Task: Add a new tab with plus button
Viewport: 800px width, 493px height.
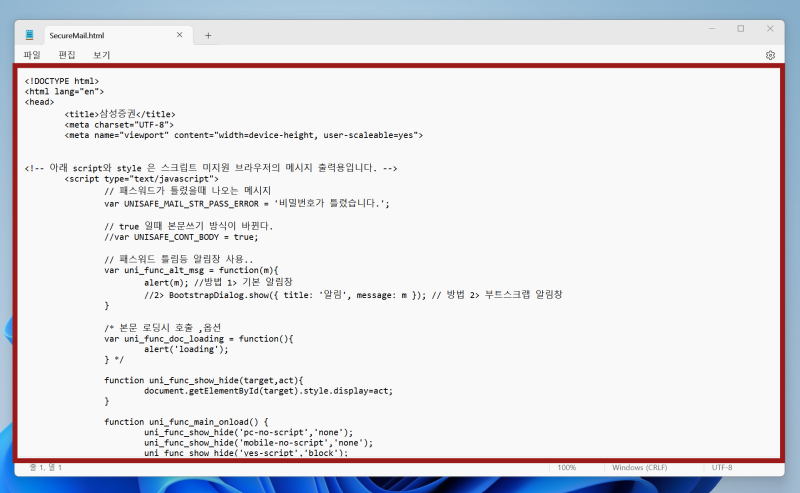Action: [208, 35]
